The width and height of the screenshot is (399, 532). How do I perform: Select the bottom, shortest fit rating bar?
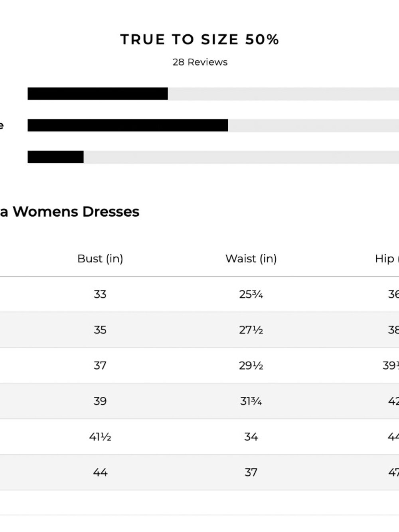213,157
